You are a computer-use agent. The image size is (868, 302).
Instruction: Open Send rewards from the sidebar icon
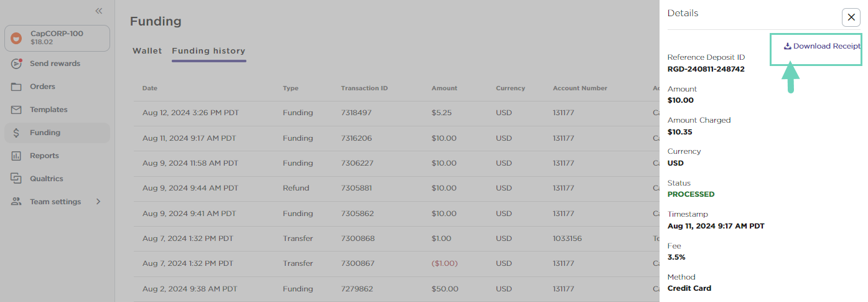click(x=17, y=64)
